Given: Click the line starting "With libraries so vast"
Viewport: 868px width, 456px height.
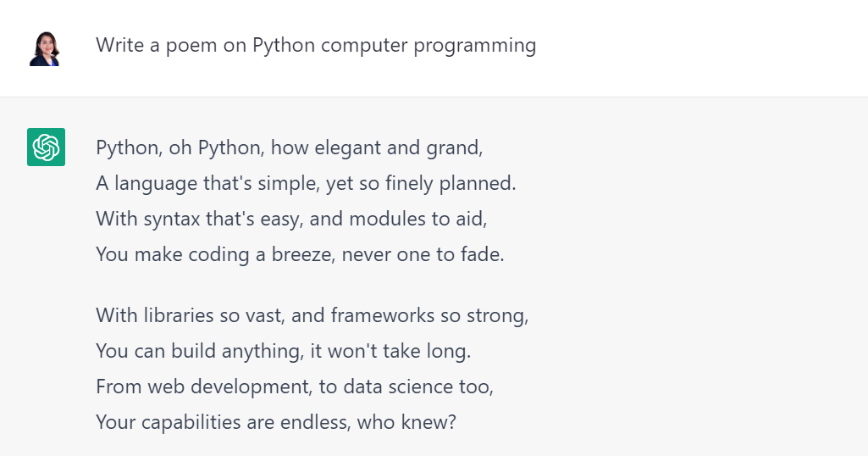Looking at the screenshot, I should point(312,315).
